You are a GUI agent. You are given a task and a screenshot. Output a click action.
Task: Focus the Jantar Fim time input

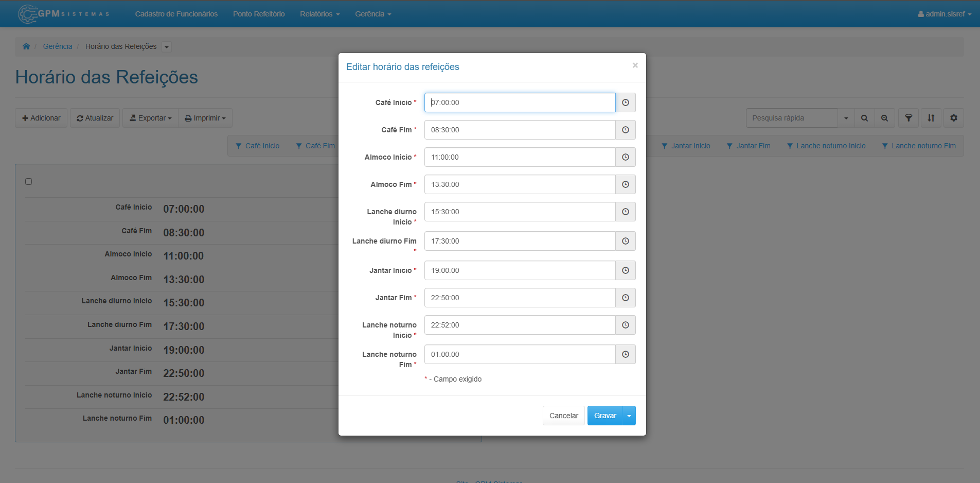(520, 298)
